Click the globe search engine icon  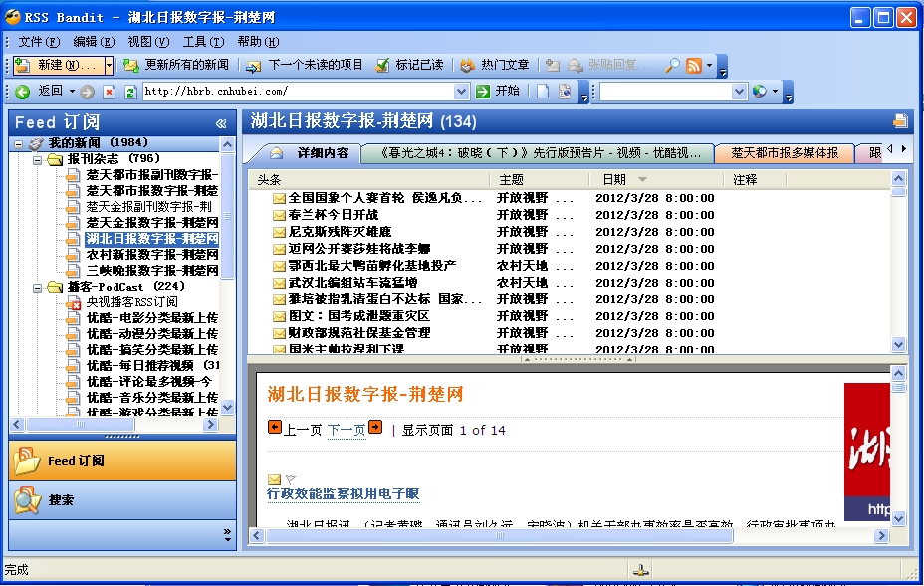point(760,92)
